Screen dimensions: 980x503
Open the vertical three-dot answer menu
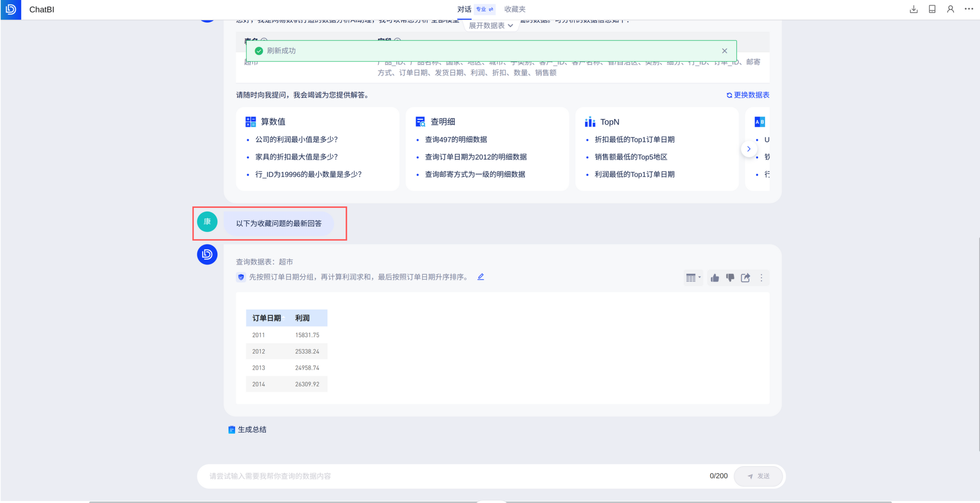pos(761,278)
